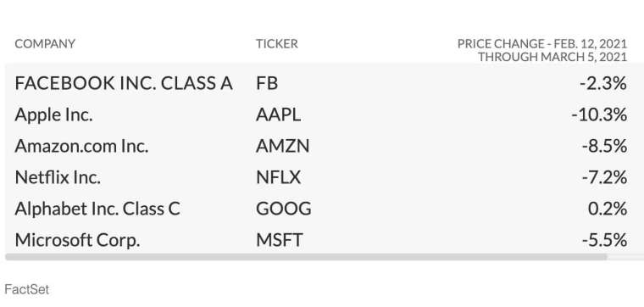
Task: Click the PRICE CHANGE column header
Action: pyautogui.click(x=542, y=50)
